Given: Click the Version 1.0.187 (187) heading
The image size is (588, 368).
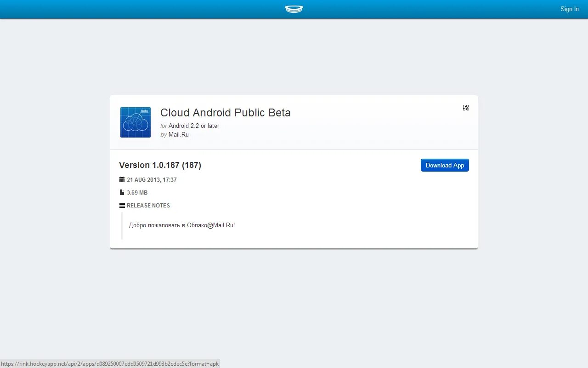Looking at the screenshot, I should 160,165.
